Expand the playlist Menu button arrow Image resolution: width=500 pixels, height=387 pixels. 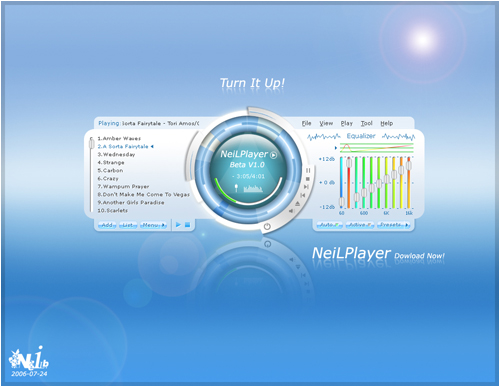pyautogui.click(x=163, y=225)
